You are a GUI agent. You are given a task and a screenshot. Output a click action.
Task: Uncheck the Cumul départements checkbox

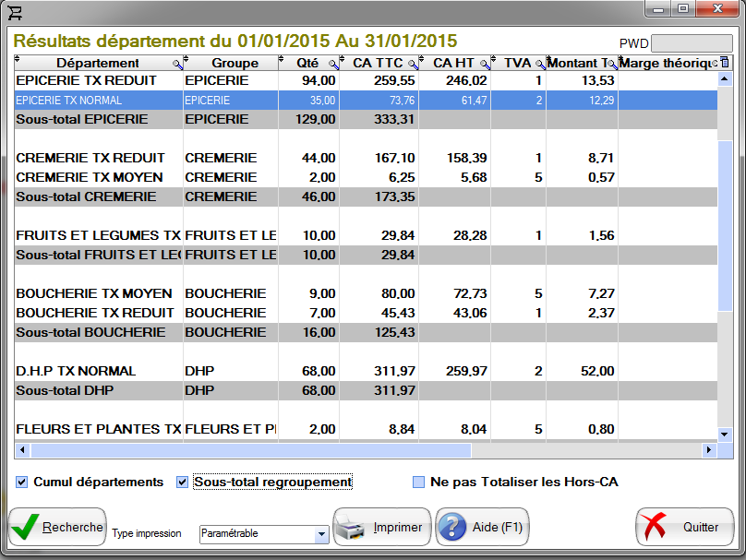click(x=21, y=482)
